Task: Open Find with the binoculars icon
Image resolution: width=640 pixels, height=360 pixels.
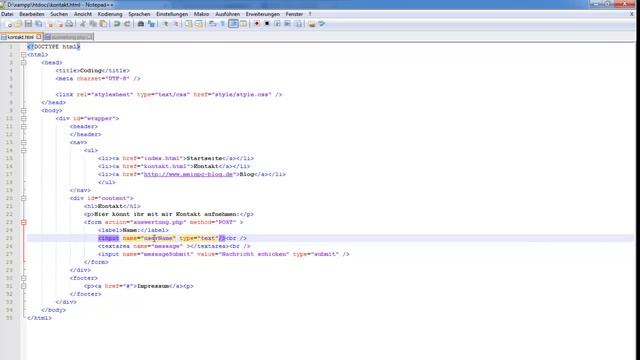Action: click(141, 24)
